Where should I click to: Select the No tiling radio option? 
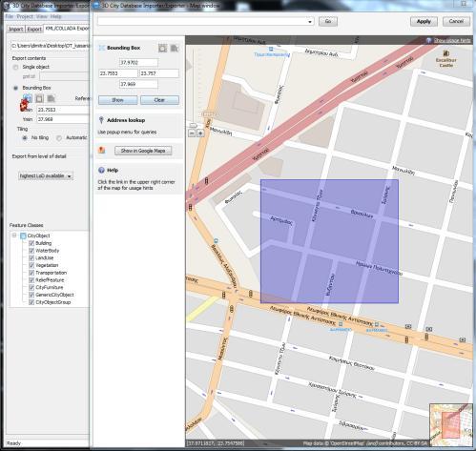25,138
